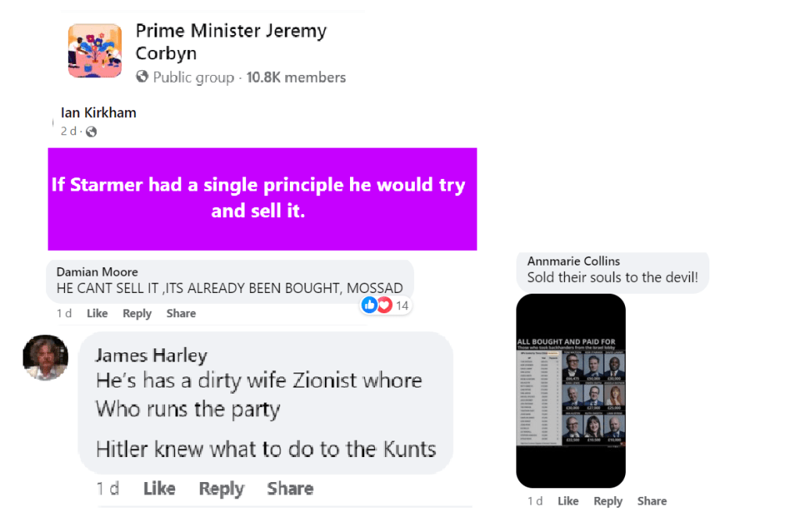800x532 pixels.
Task: Reply to Annmarie Collins' comment
Action: pyautogui.click(x=608, y=501)
